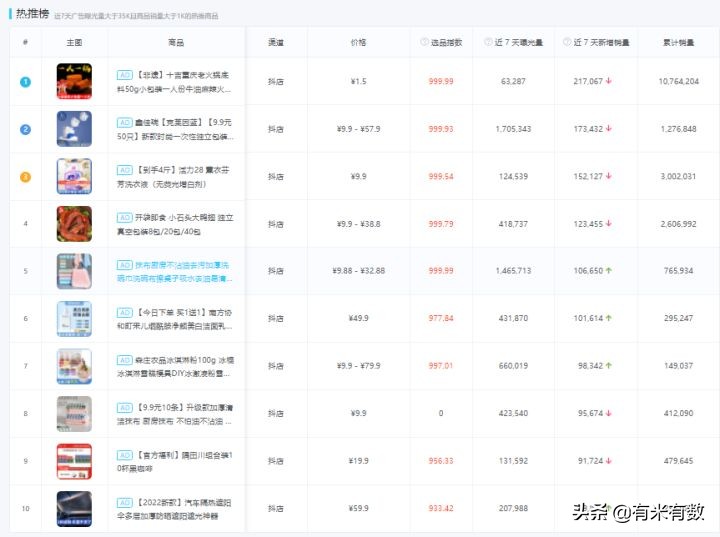
Task: Click the 选品指数 column header
Action: click(x=446, y=42)
